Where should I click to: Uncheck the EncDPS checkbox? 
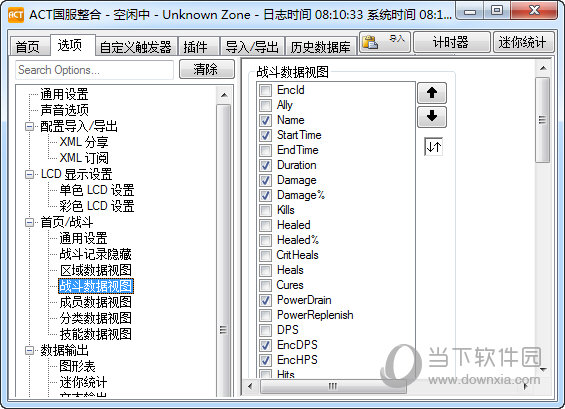pos(265,345)
